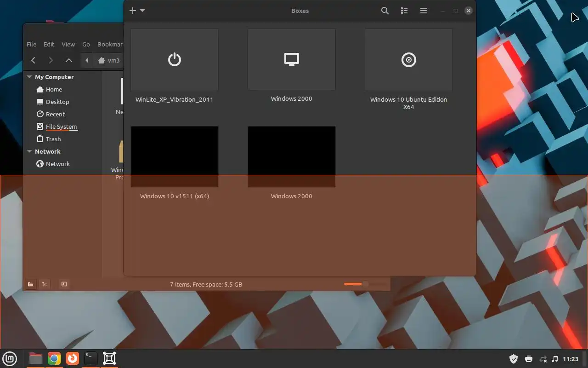This screenshot has width=588, height=368.
Task: Switch Boxes to list view
Action: coord(404,11)
